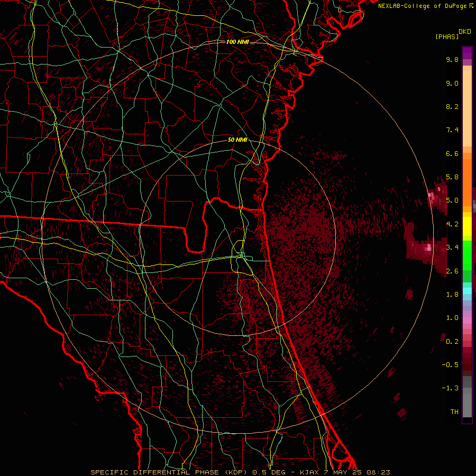Select the 8.2 scale value
Viewport: 476px width, 476px height.
tap(452, 106)
